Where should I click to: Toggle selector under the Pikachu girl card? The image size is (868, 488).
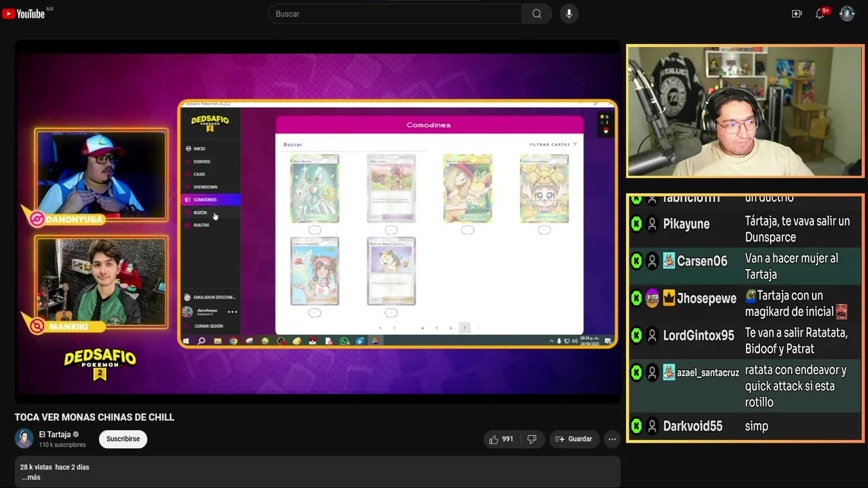[x=545, y=230]
